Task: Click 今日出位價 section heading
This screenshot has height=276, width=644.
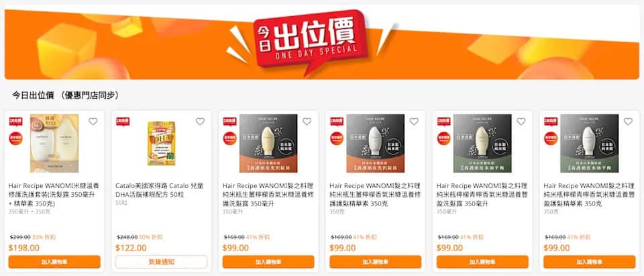Action: (65, 95)
